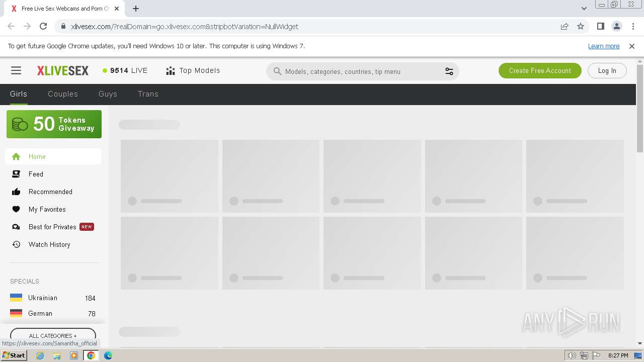Click the Ukrainian flag icon

point(16,298)
